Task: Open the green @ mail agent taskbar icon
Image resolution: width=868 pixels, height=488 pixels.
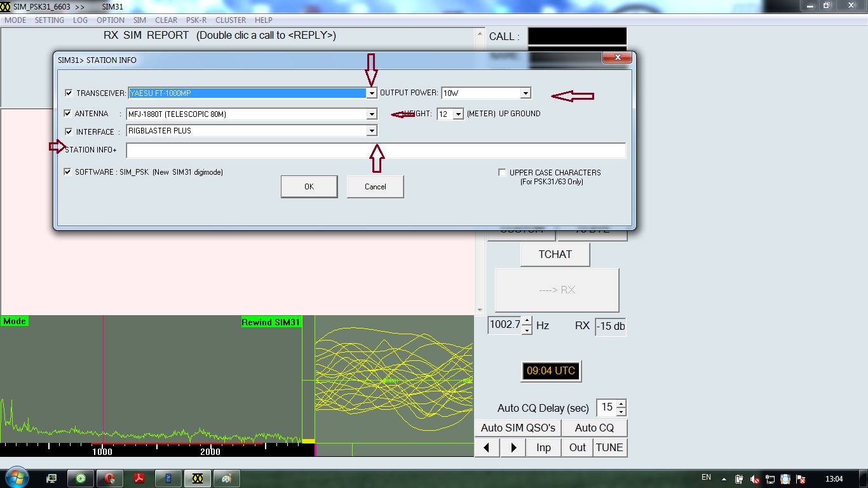Action: (x=81, y=478)
